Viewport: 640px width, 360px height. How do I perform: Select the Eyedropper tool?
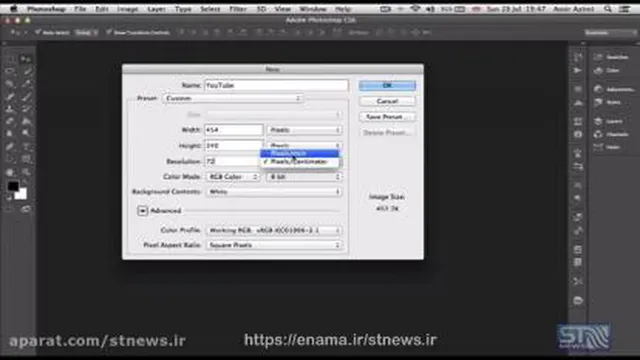point(26,84)
